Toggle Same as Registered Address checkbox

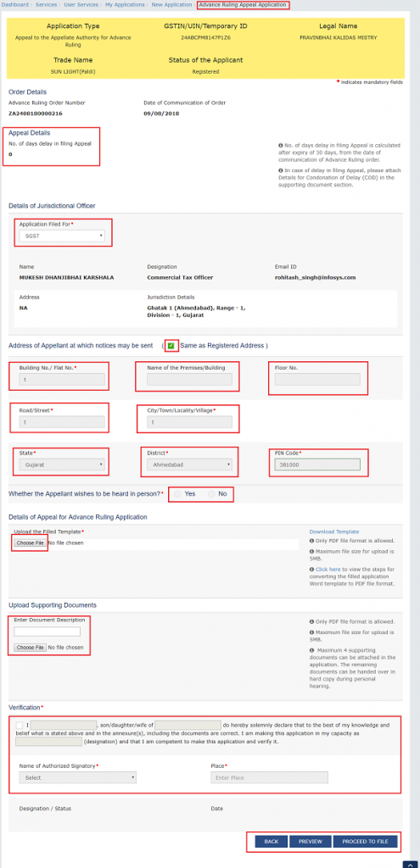point(171,346)
